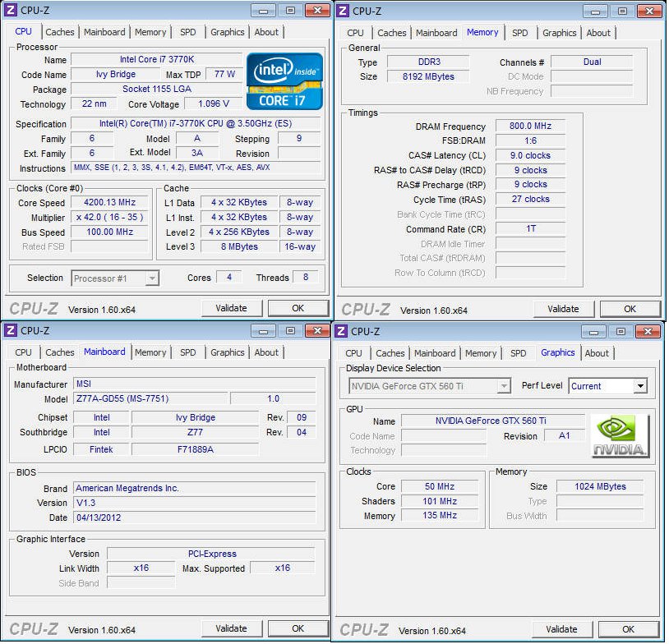
Task: Click the Core Speed 4200.13 MHz value
Action: [x=109, y=203]
